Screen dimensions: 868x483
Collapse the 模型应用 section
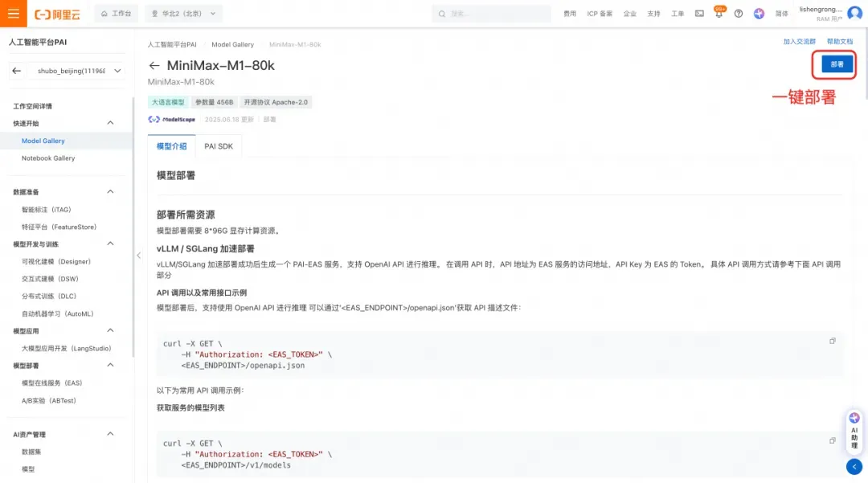tap(110, 330)
